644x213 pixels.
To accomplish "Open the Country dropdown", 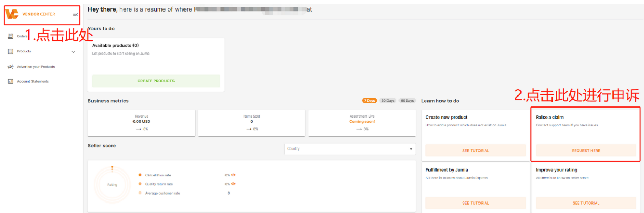I will [x=350, y=149].
